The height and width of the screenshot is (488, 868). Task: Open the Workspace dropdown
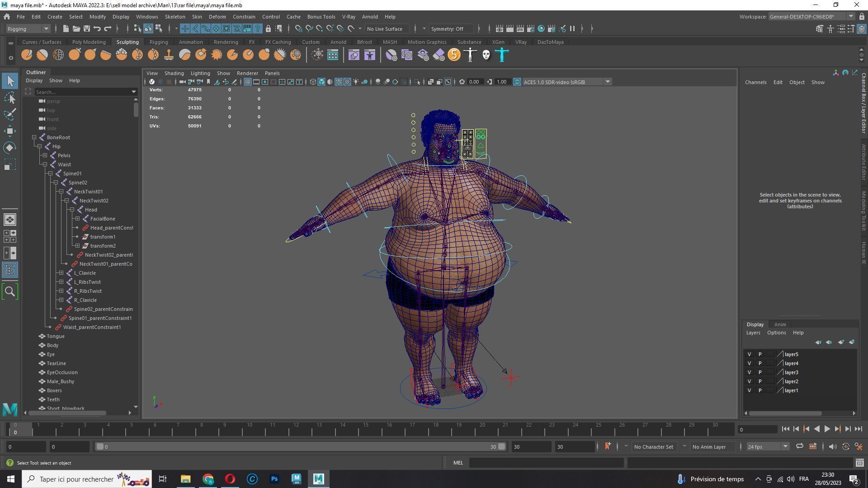pos(811,17)
